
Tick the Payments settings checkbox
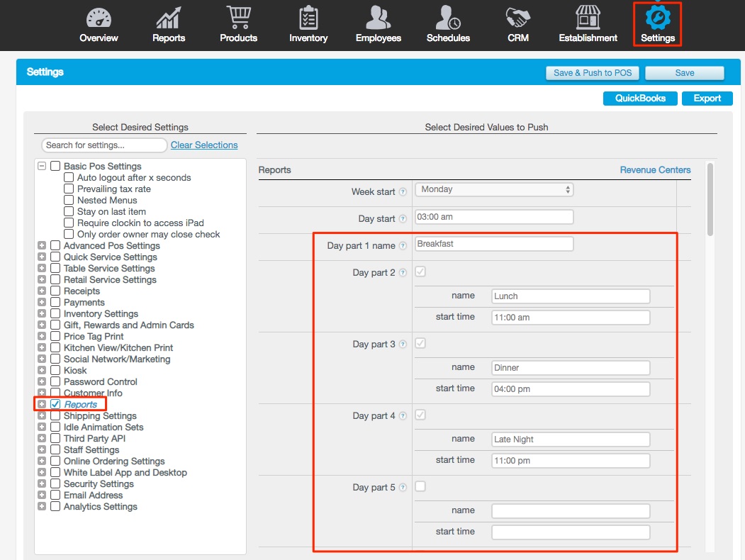click(55, 303)
